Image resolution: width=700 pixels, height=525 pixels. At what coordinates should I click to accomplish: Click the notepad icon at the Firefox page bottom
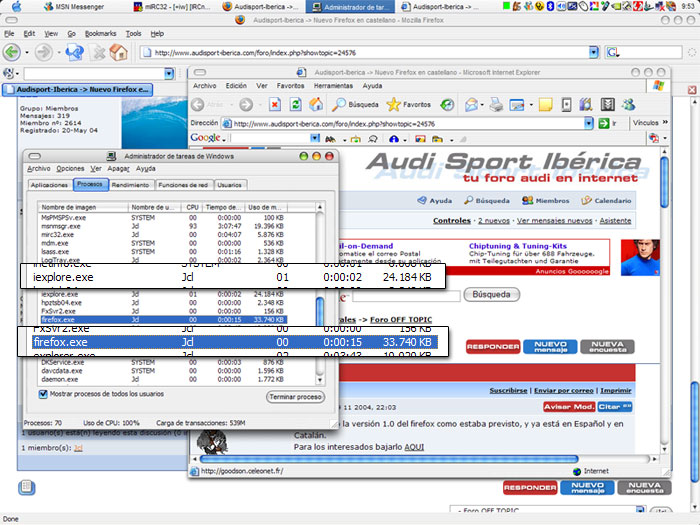(27, 487)
